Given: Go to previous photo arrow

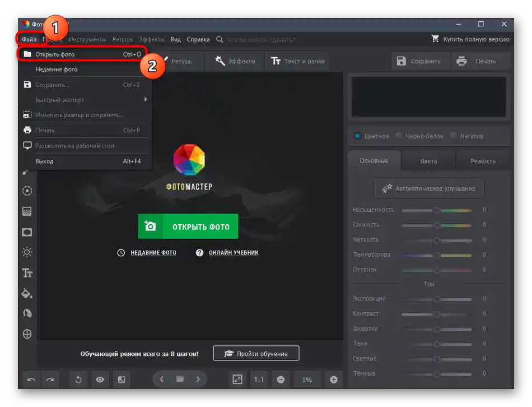Looking at the screenshot, I should (x=162, y=379).
